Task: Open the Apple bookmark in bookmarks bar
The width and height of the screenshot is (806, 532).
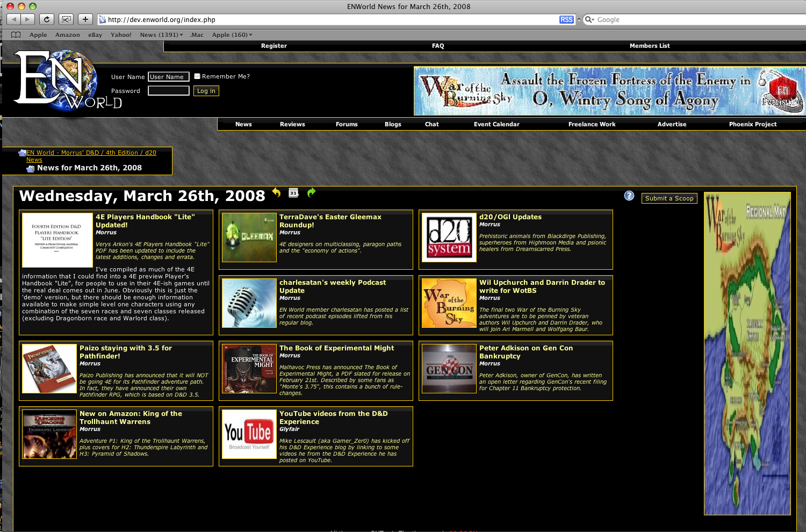Action: pyautogui.click(x=38, y=35)
